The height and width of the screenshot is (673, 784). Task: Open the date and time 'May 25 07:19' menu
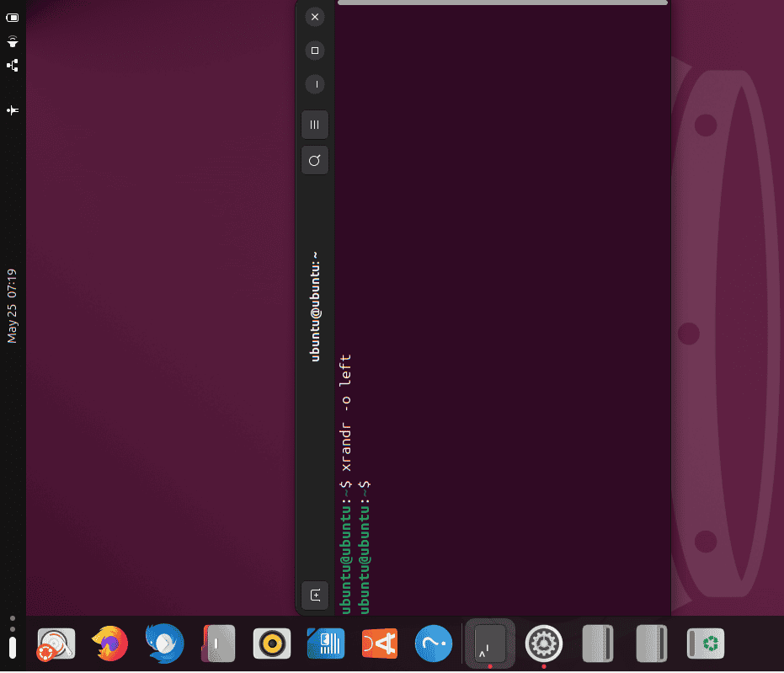[12, 306]
